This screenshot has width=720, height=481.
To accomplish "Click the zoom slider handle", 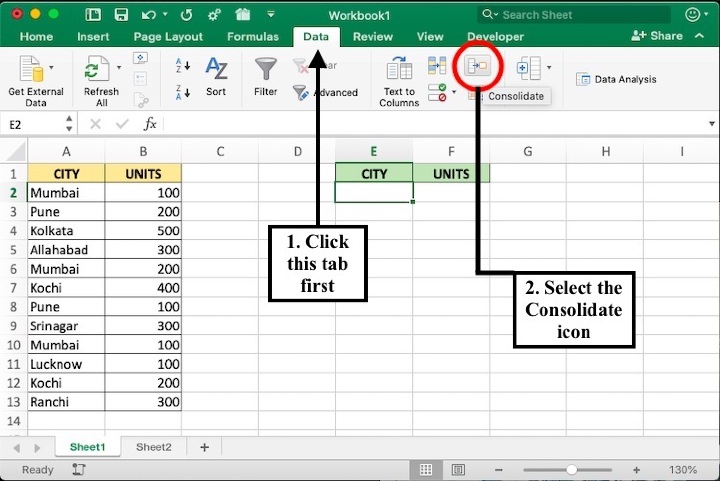I will click(x=571, y=470).
